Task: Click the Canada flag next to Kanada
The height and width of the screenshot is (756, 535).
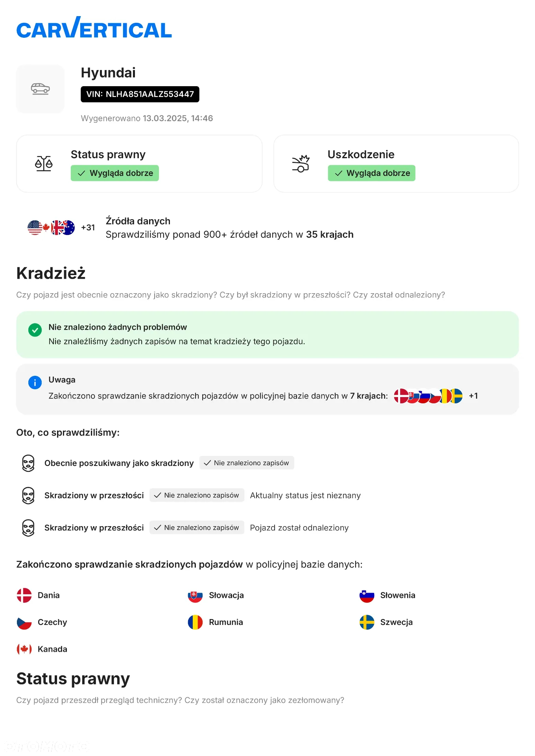Action: 24,649
